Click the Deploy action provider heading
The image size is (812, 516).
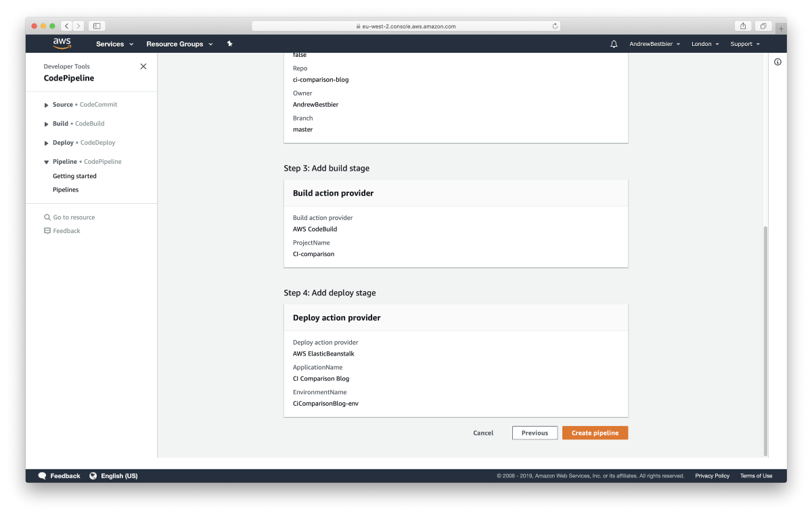click(x=336, y=318)
